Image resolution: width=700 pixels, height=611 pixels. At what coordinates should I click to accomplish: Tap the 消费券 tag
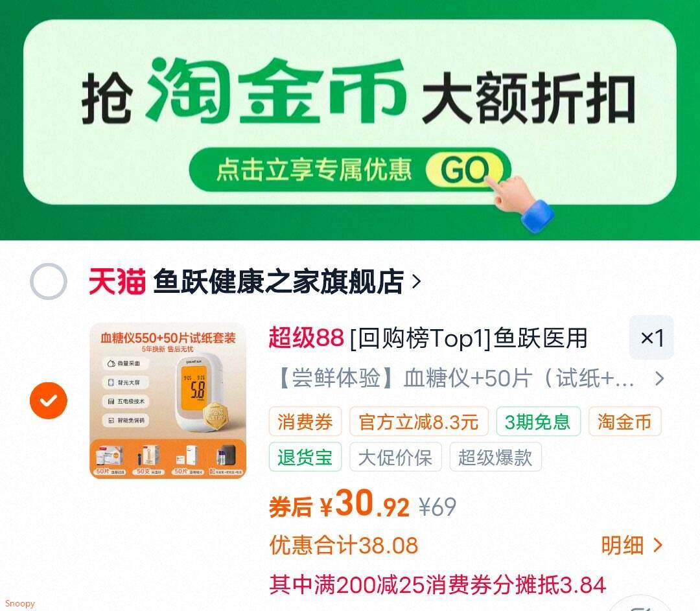[x=305, y=421]
